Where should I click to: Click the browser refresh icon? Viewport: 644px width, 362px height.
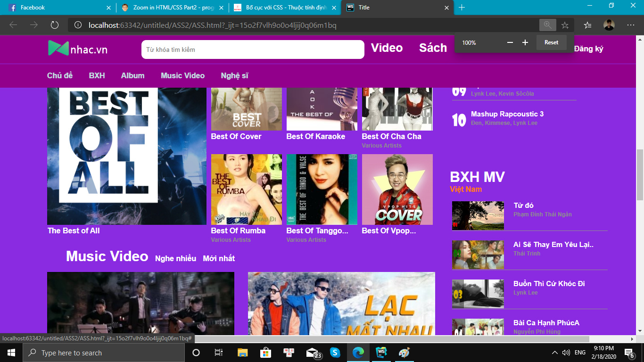click(x=55, y=25)
